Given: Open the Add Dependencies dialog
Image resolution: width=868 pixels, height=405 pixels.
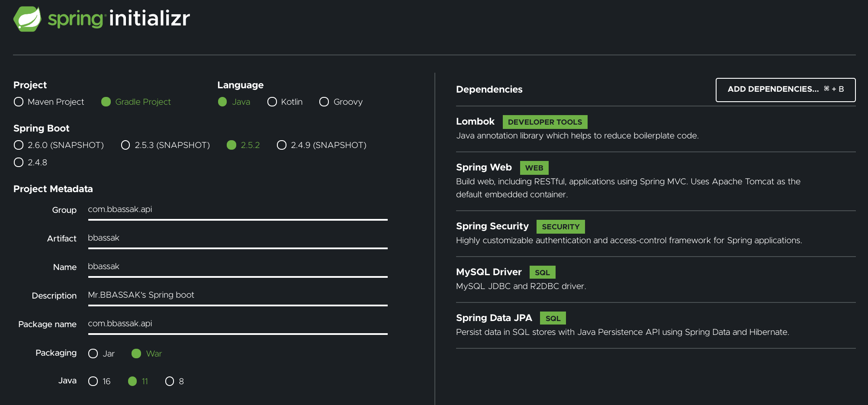Looking at the screenshot, I should point(785,90).
